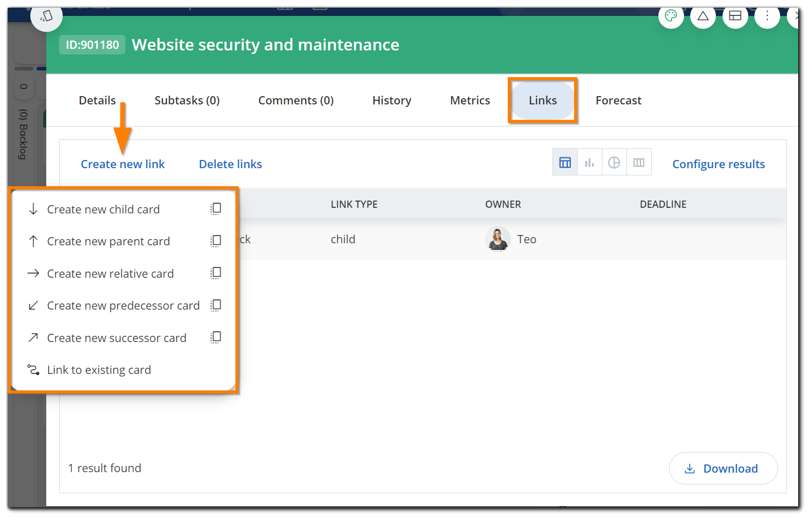This screenshot has height=521, width=812.
Task: Open the Metrics tab
Action: 470,100
